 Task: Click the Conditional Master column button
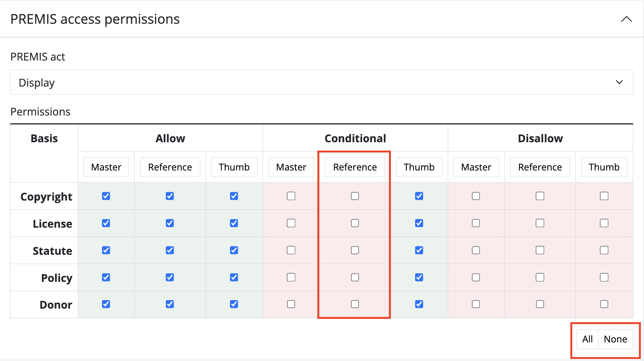[x=291, y=167]
